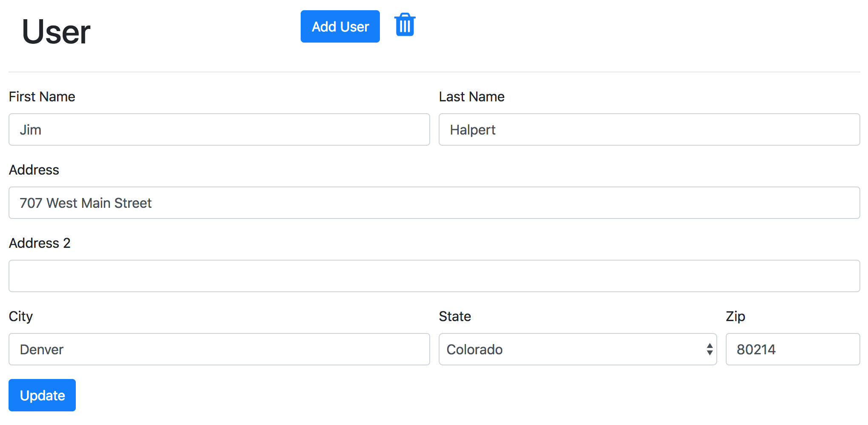Click the up-down arrows of State select
This screenshot has height=425, width=868.
[710, 349]
